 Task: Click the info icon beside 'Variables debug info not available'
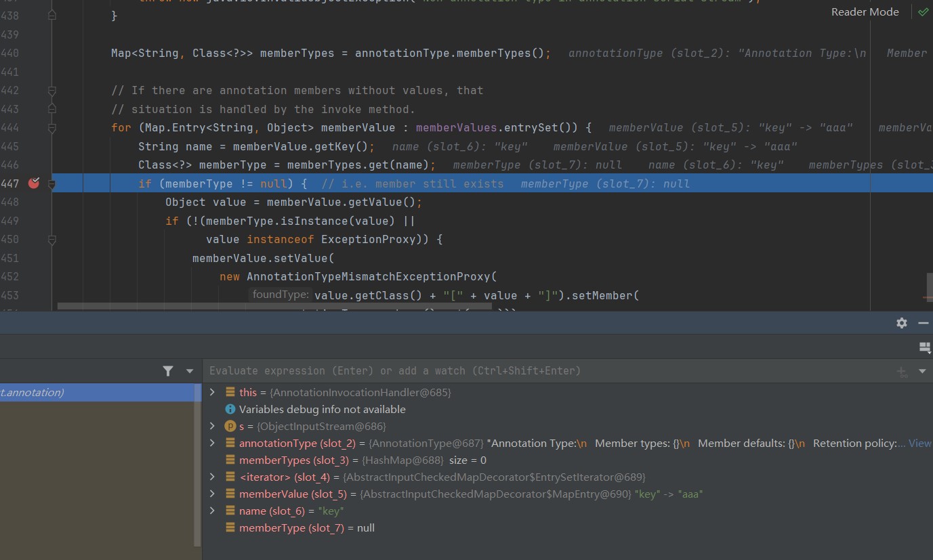[x=230, y=409]
